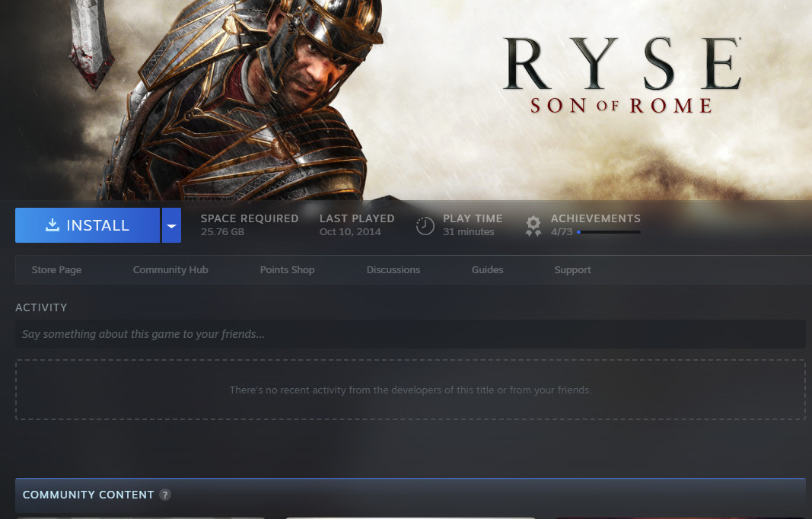The width and height of the screenshot is (812, 519).
Task: Click the '31 minutes' play time text
Action: click(468, 232)
